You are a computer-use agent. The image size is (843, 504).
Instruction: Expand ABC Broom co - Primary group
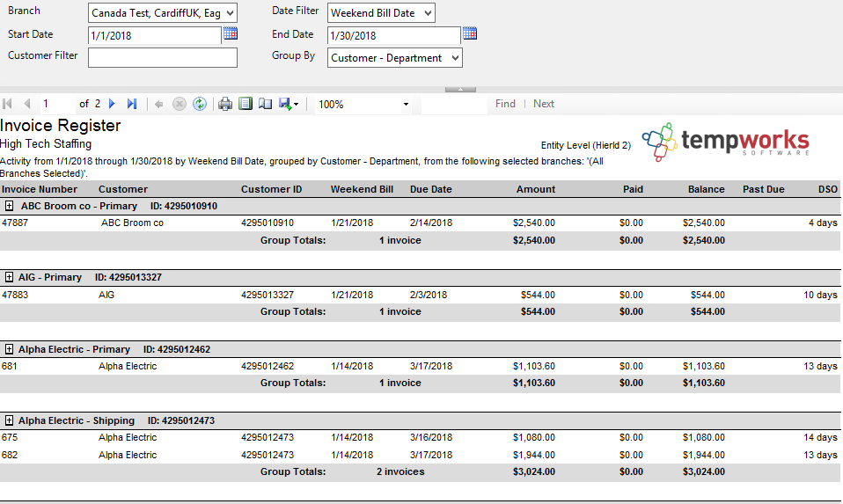9,206
